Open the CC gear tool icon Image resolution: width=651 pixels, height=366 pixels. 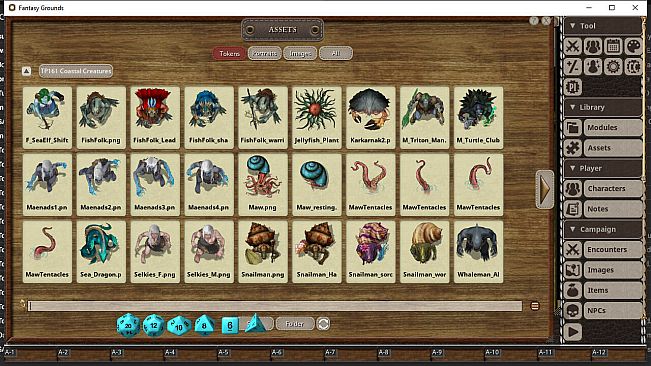click(633, 66)
